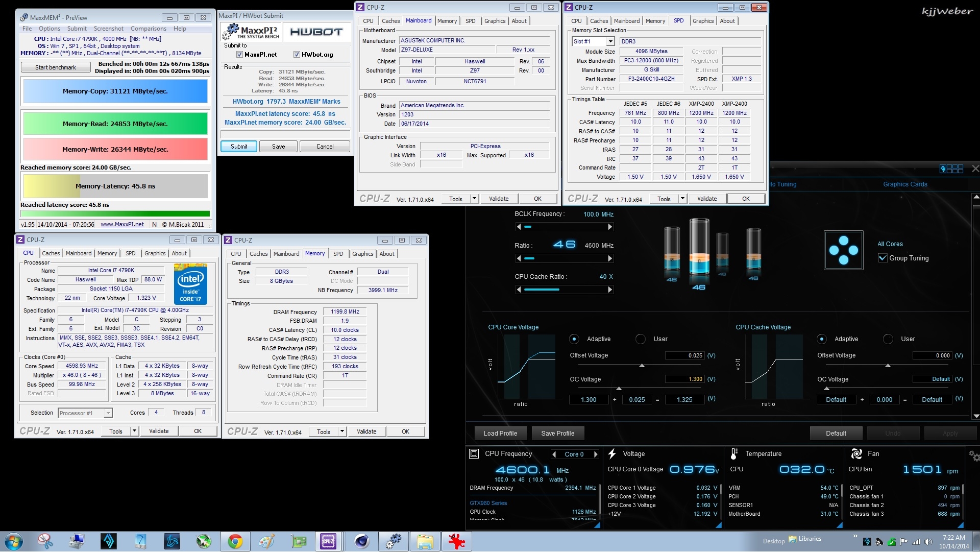Click Load Profile in AI Suite
980x552 pixels.
tap(500, 434)
